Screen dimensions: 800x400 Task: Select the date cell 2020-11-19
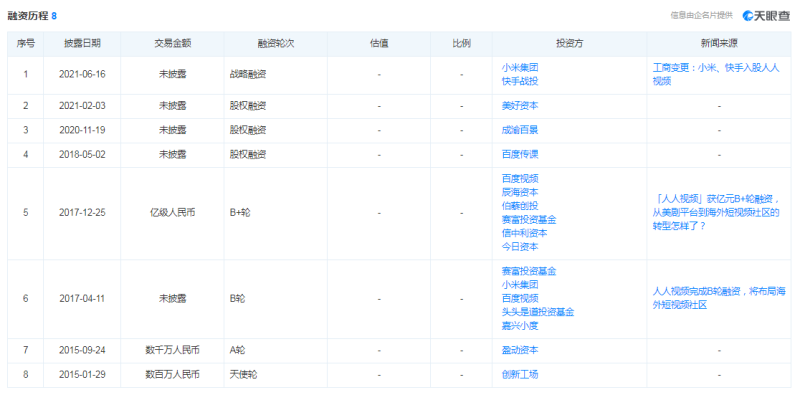[82, 130]
